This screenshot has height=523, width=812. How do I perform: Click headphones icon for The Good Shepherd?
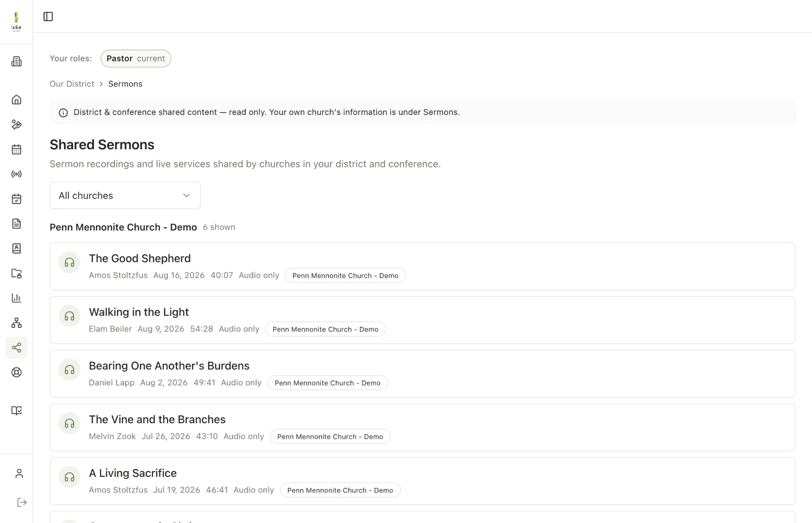(69, 263)
